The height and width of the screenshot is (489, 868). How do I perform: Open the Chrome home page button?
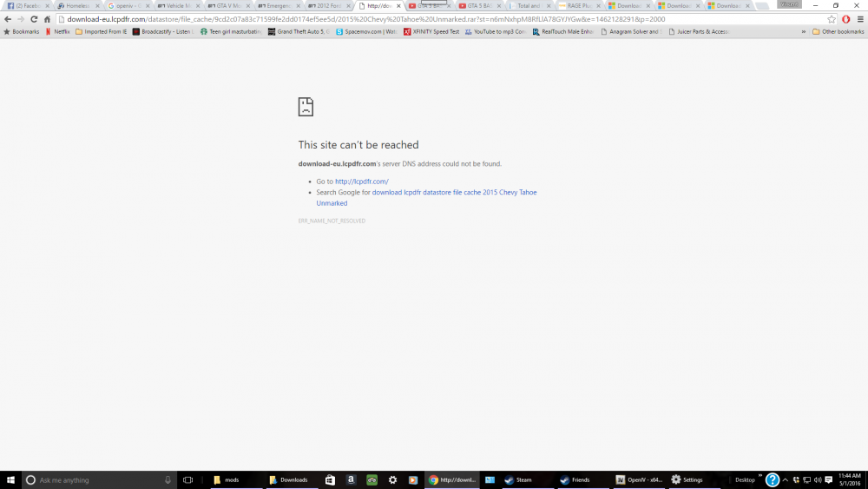coord(47,19)
